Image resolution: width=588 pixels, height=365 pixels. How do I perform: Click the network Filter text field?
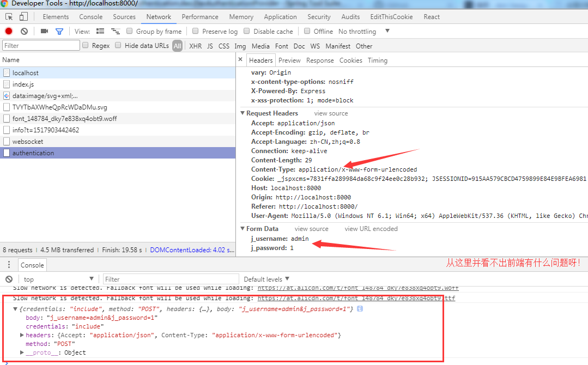41,45
